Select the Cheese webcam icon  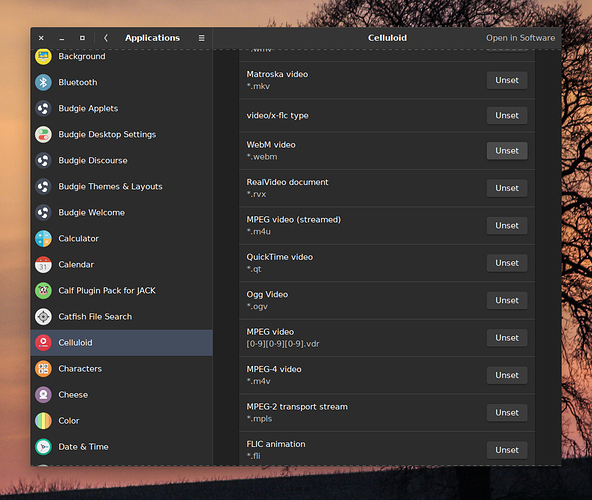[x=43, y=395]
